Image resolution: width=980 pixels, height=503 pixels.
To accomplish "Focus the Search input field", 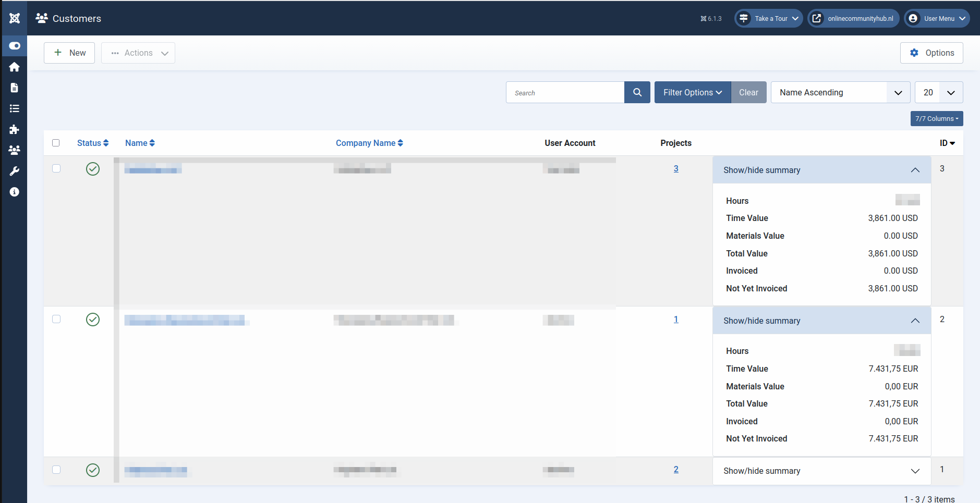I will (x=565, y=92).
